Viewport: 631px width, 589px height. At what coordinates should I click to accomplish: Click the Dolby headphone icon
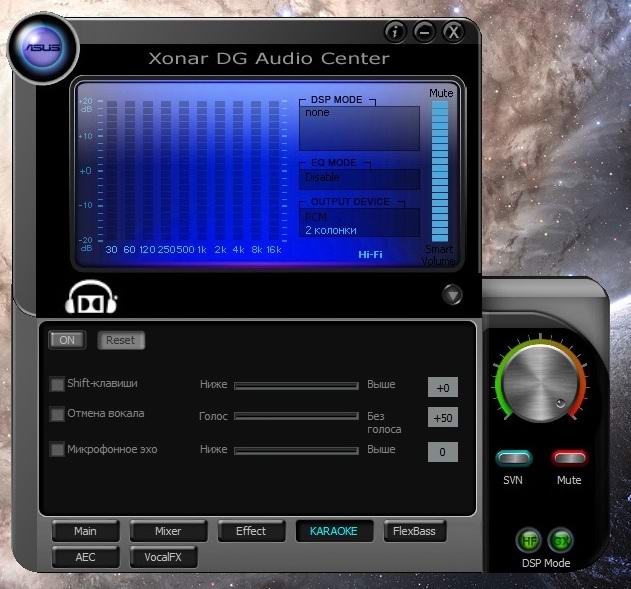click(92, 296)
